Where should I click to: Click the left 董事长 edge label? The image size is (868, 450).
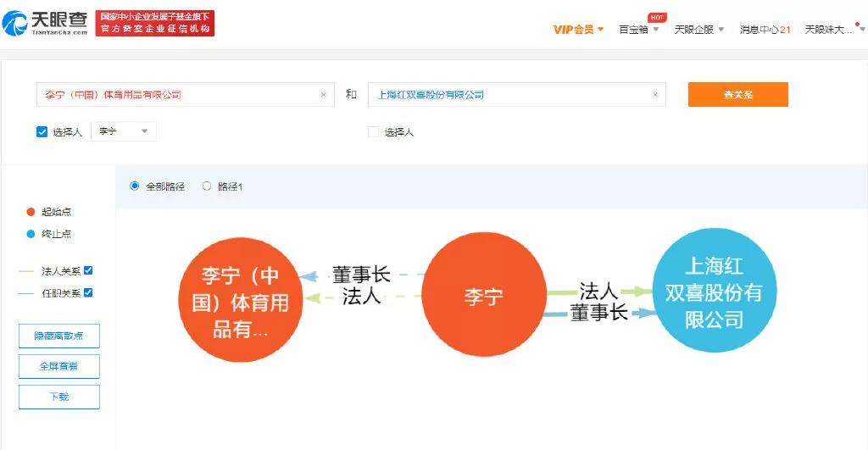(361, 274)
